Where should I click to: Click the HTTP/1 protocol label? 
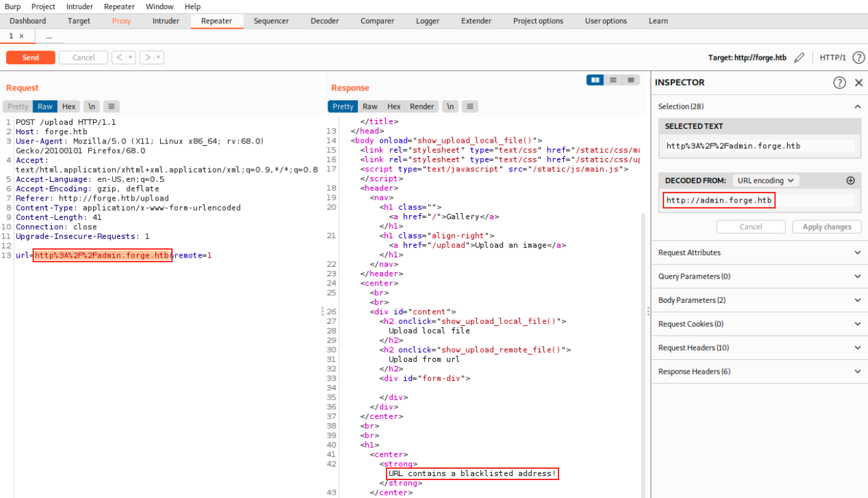click(x=833, y=58)
